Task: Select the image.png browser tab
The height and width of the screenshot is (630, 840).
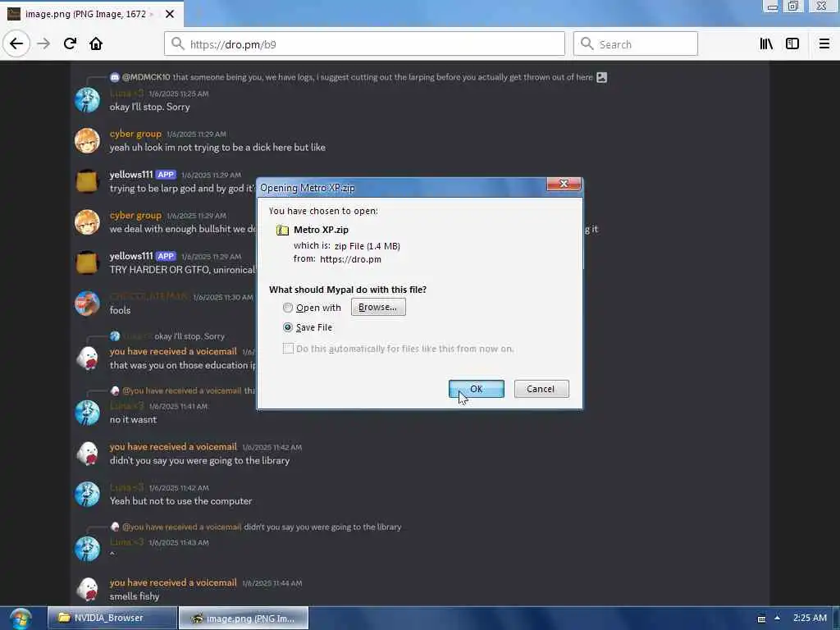Action: pos(92,14)
